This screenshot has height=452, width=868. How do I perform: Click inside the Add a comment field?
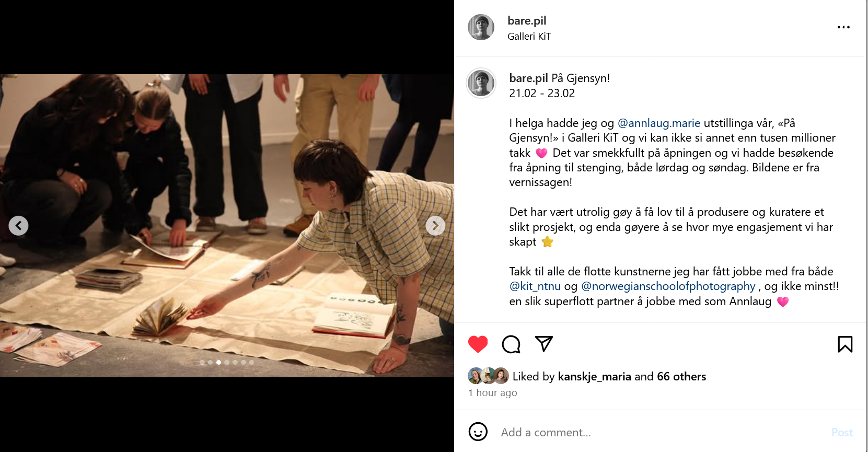(x=661, y=432)
